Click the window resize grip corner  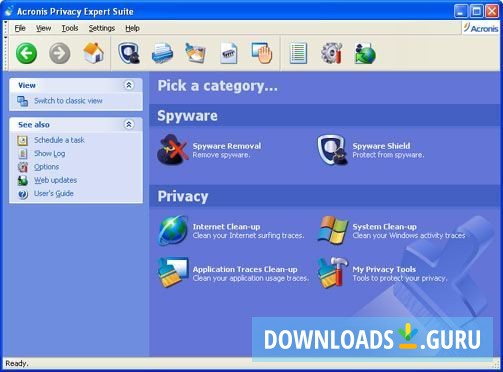click(x=496, y=364)
